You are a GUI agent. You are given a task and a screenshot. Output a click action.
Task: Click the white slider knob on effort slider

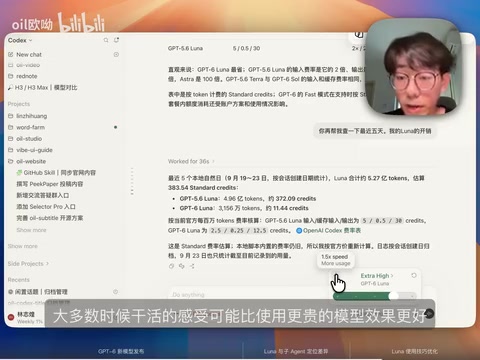click(x=393, y=296)
